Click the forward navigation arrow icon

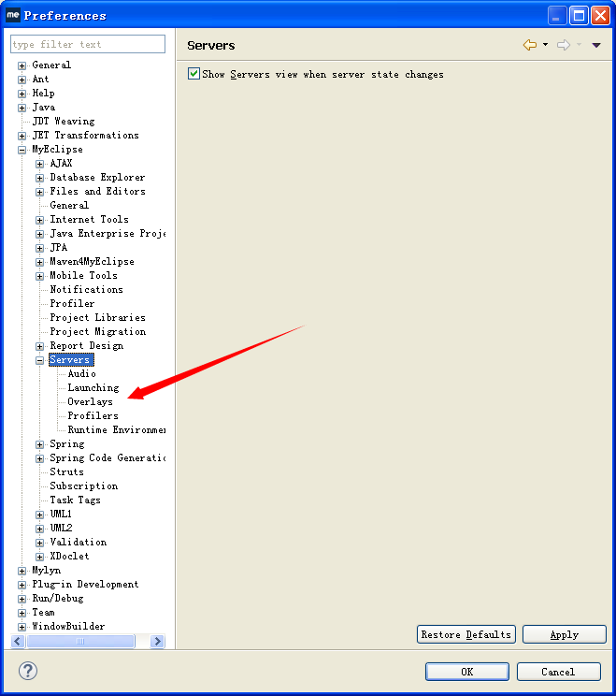(x=563, y=45)
